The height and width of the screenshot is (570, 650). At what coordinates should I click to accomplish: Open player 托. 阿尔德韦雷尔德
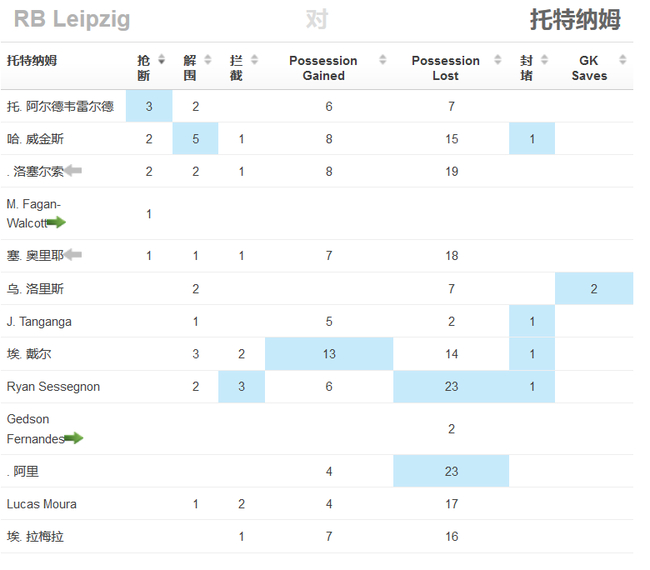(60, 107)
